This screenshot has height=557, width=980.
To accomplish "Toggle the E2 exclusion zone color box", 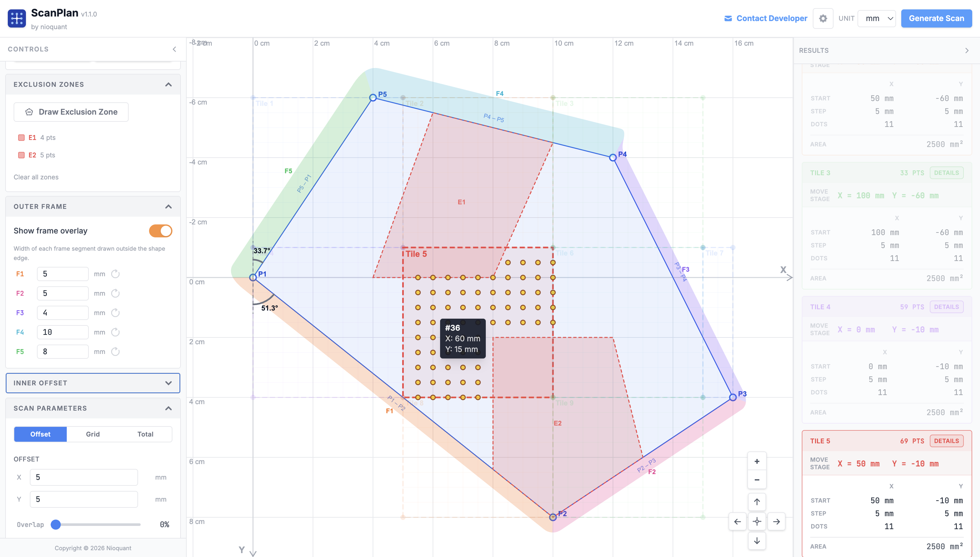I will tap(21, 155).
